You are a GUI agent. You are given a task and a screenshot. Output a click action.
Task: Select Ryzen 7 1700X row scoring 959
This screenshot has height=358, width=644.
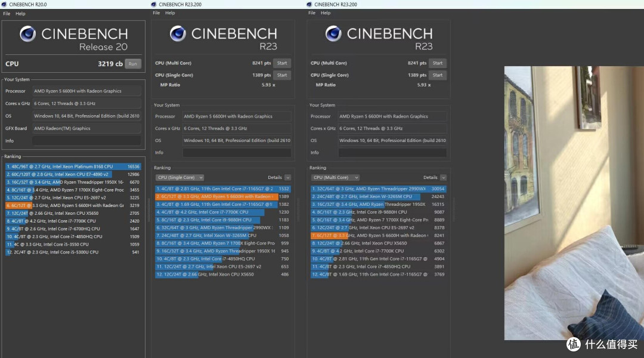coord(223,243)
